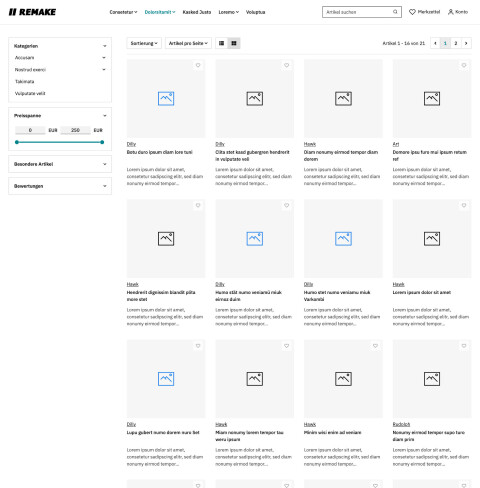The width and height of the screenshot is (480, 488).
Task: Toggle wishlist heart on 'Minim wisi enim ad veniam' product
Action: tap(375, 346)
